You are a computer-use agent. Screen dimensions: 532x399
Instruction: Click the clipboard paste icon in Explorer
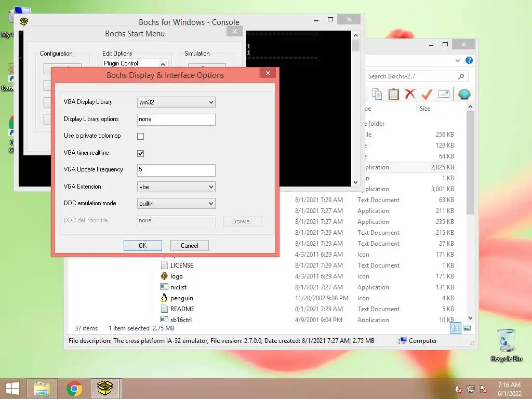click(x=393, y=94)
